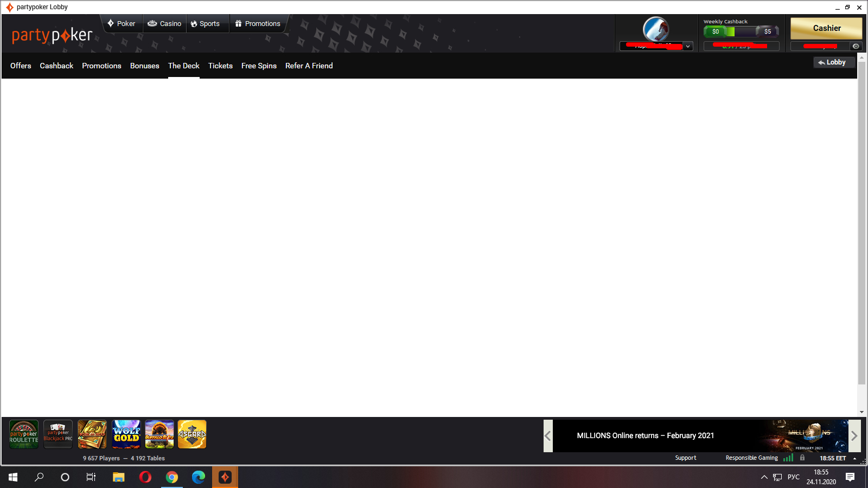The width and height of the screenshot is (868, 488).
Task: Return to the Lobby via Lobby button
Action: click(834, 62)
